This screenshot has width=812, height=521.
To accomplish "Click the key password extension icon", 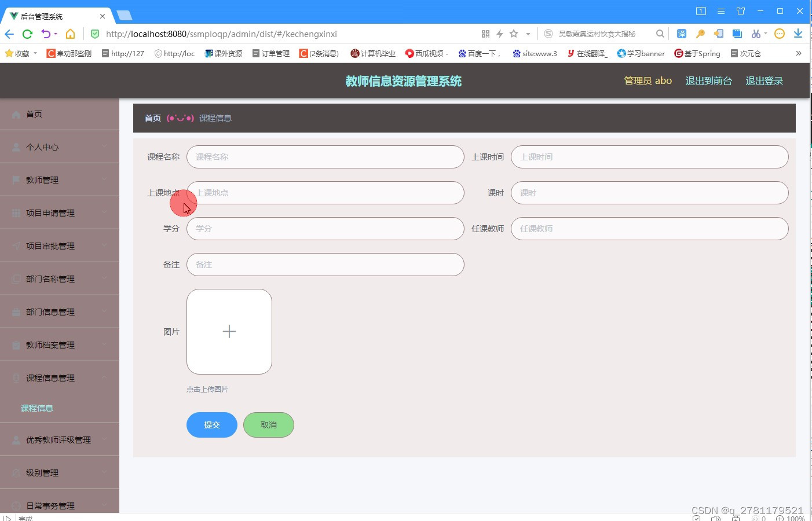I will pyautogui.click(x=700, y=34).
